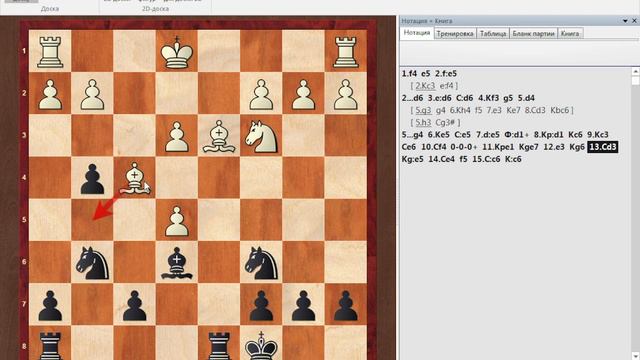Close the Нотация + Книга panel
Screen dimensions: 640x360
(635, 21)
